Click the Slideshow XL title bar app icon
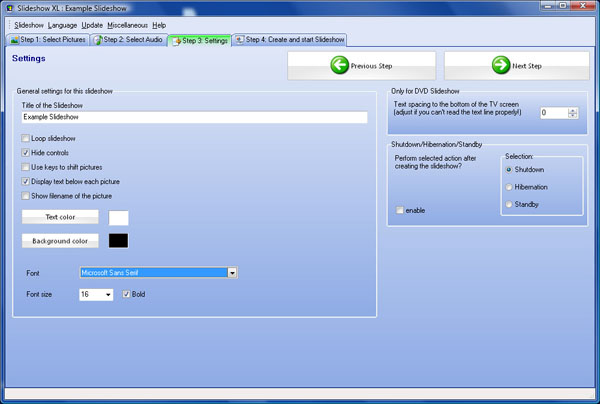The width and height of the screenshot is (600, 404). pos(9,8)
